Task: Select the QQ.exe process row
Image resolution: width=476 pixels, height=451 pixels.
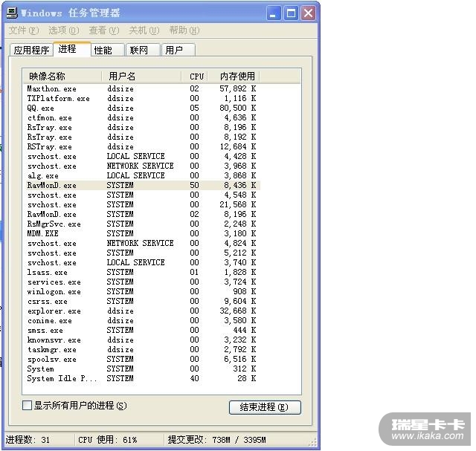Action: click(x=144, y=108)
